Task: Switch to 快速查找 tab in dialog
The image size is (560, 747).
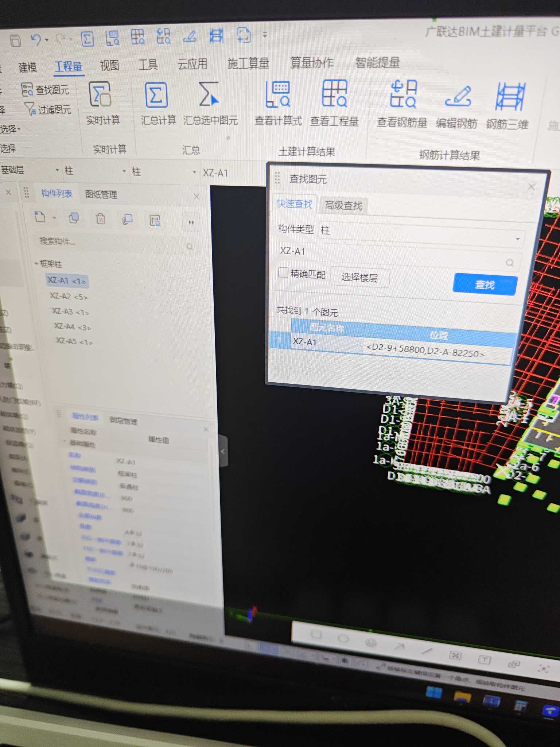Action: [x=294, y=204]
